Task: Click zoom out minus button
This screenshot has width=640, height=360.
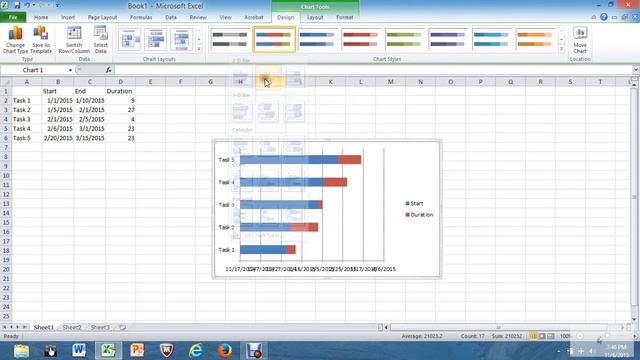Action: 580,336
